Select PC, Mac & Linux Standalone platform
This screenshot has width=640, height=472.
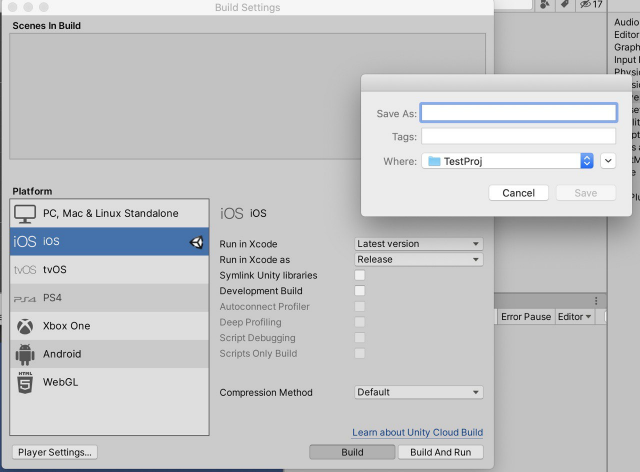point(109,214)
